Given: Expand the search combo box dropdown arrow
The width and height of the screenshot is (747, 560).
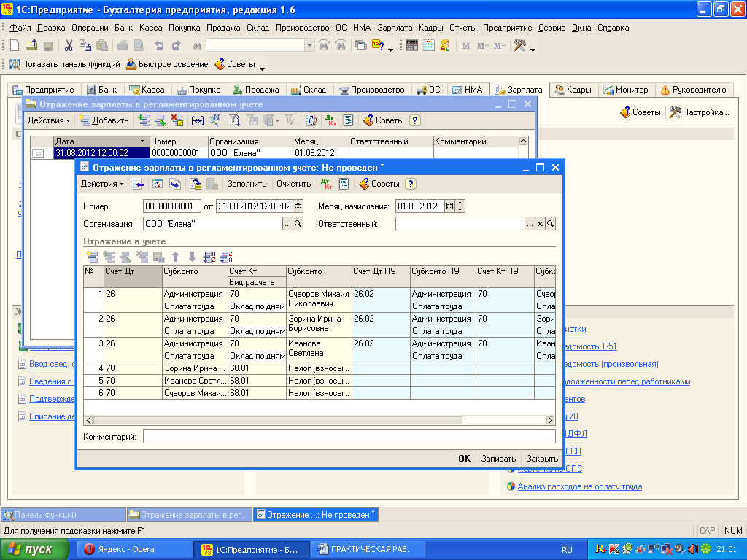Looking at the screenshot, I should pos(309,46).
